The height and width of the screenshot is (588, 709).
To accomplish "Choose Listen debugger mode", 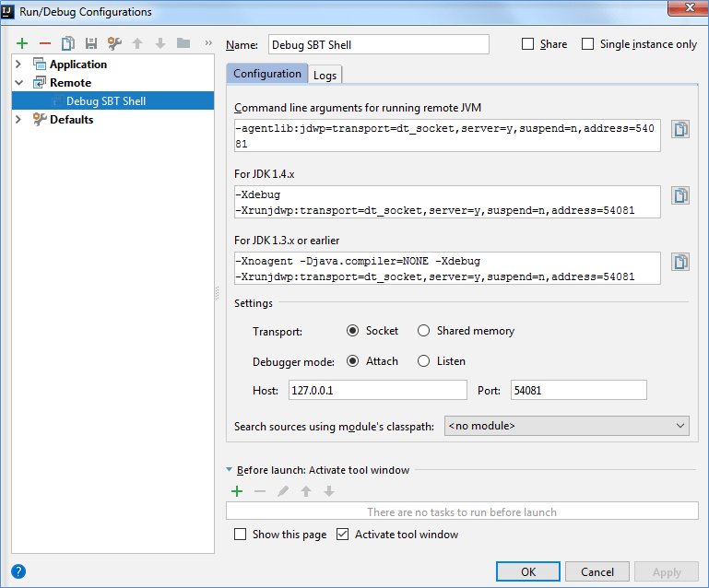I will point(424,361).
